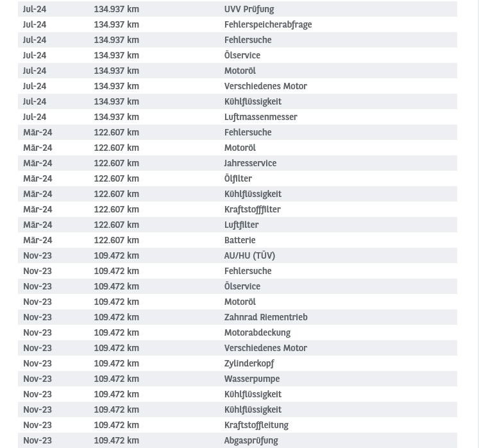The width and height of the screenshot is (479, 448).
Task: Click the Ölfilter service row
Action: tap(237, 178)
